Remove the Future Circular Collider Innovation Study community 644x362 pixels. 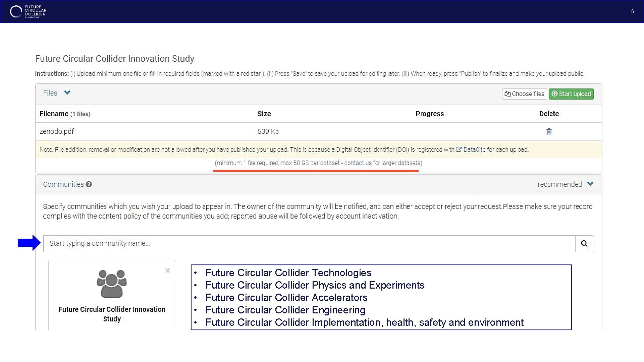pos(167,270)
